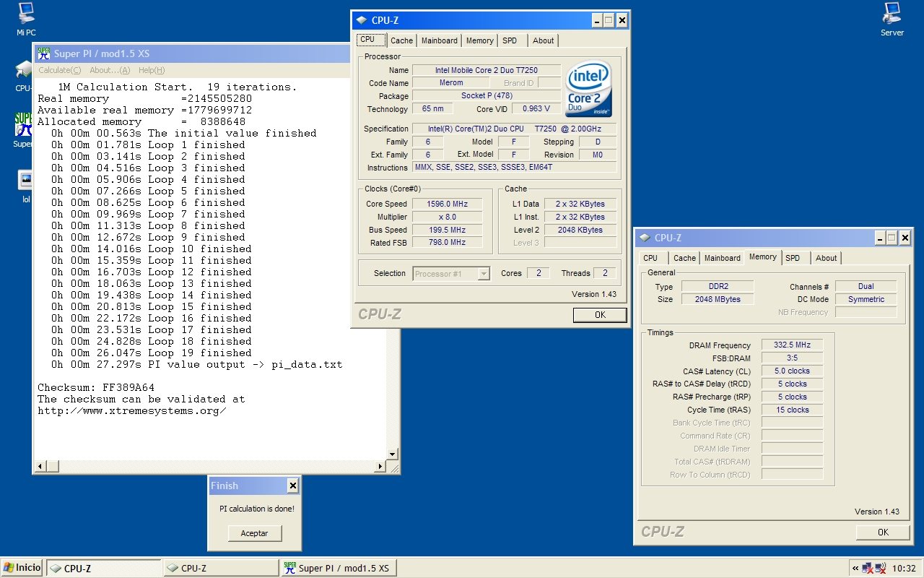Click the Loop 19 finished line
924x578 pixels.
[x=152, y=353]
